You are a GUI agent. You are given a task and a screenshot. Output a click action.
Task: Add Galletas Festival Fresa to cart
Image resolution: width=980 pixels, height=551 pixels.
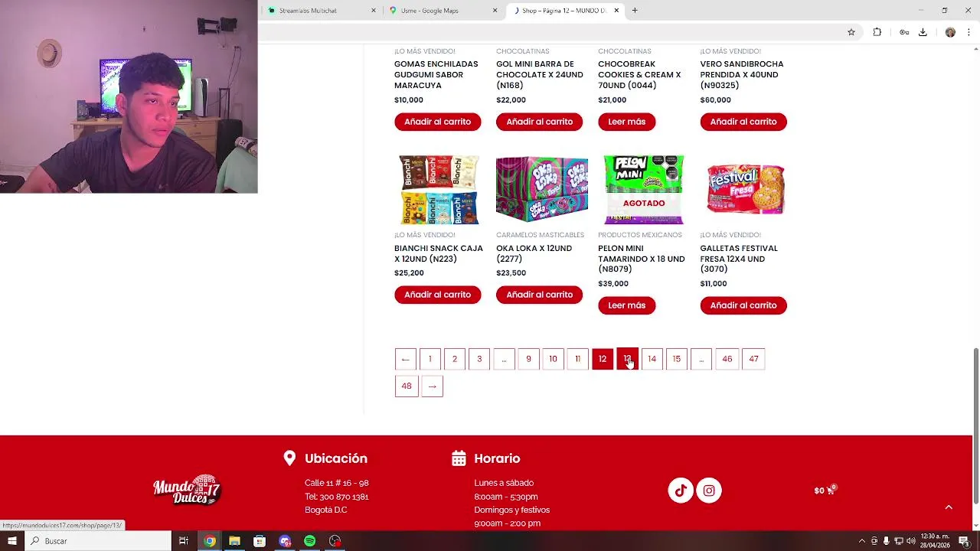[x=743, y=305]
